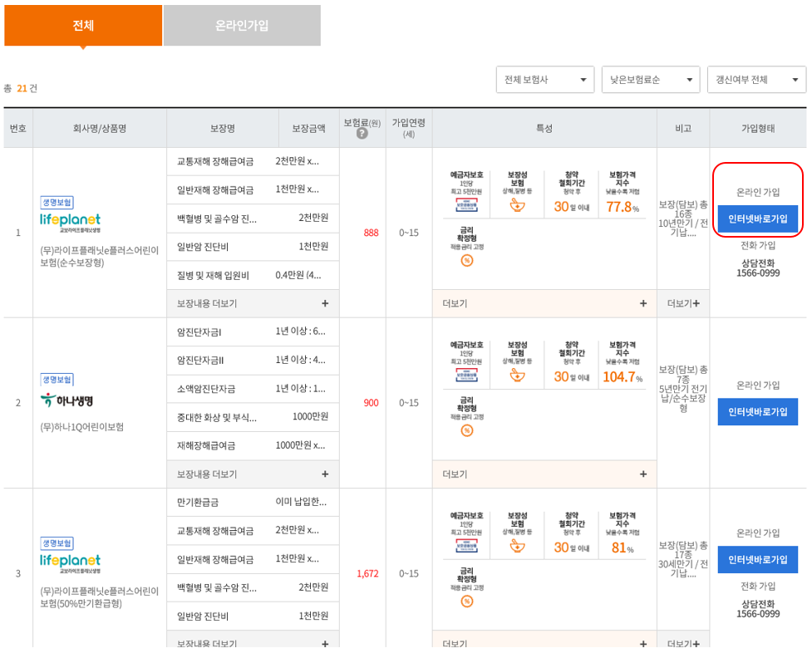This screenshot has width=812, height=658.
Task: Switch to 전체 tab
Action: tap(83, 26)
